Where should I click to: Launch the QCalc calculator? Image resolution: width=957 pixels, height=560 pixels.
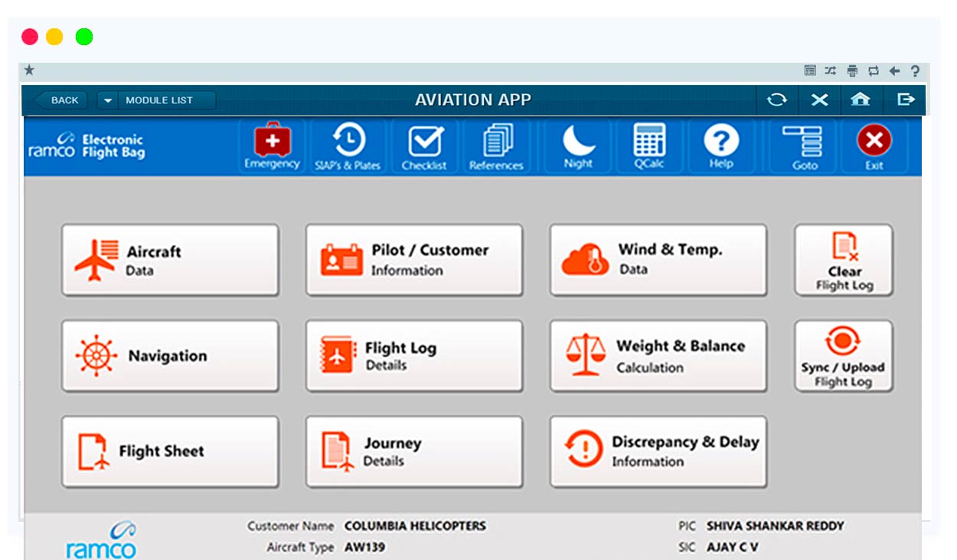649,146
